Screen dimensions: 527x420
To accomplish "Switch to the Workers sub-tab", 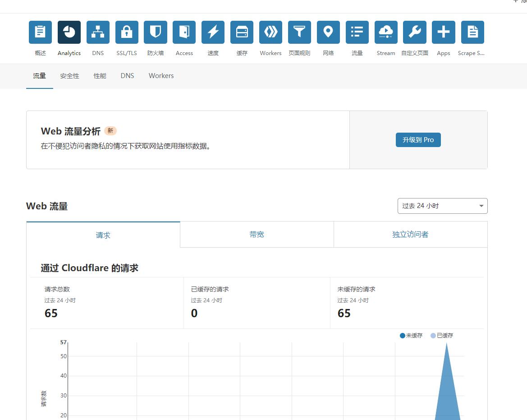I will pos(161,76).
